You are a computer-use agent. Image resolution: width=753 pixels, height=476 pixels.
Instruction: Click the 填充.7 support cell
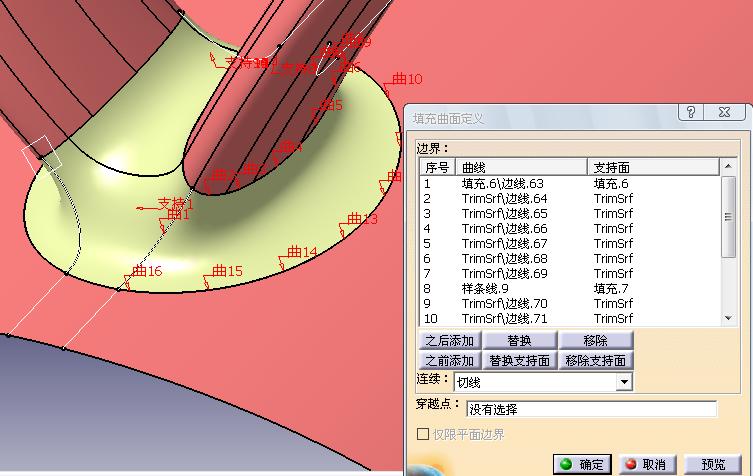click(611, 288)
